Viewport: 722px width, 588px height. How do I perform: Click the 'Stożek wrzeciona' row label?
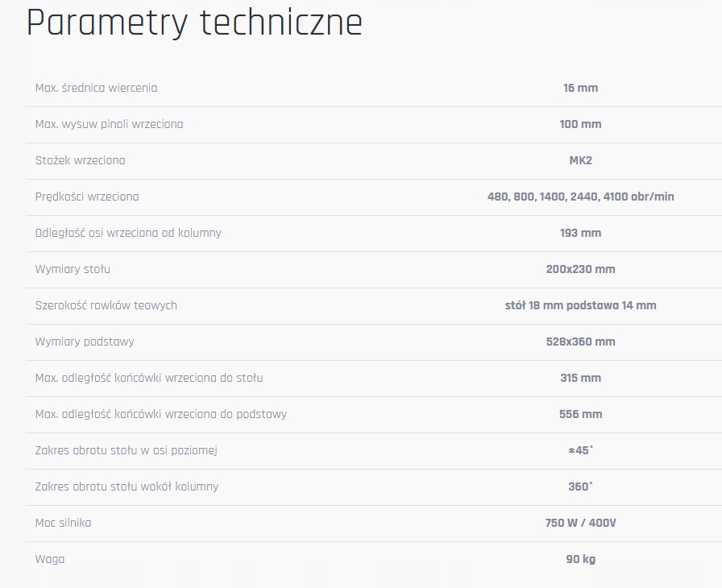point(80,160)
